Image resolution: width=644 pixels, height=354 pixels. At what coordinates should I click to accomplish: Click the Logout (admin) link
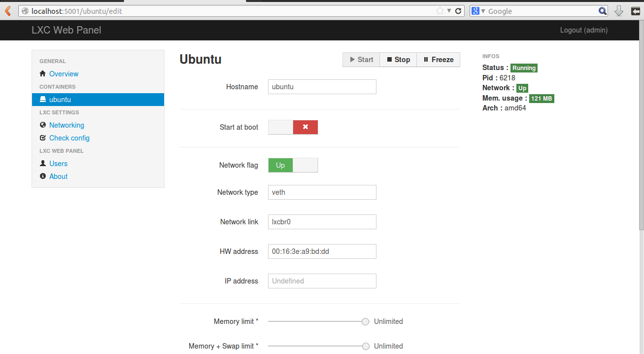pos(583,30)
